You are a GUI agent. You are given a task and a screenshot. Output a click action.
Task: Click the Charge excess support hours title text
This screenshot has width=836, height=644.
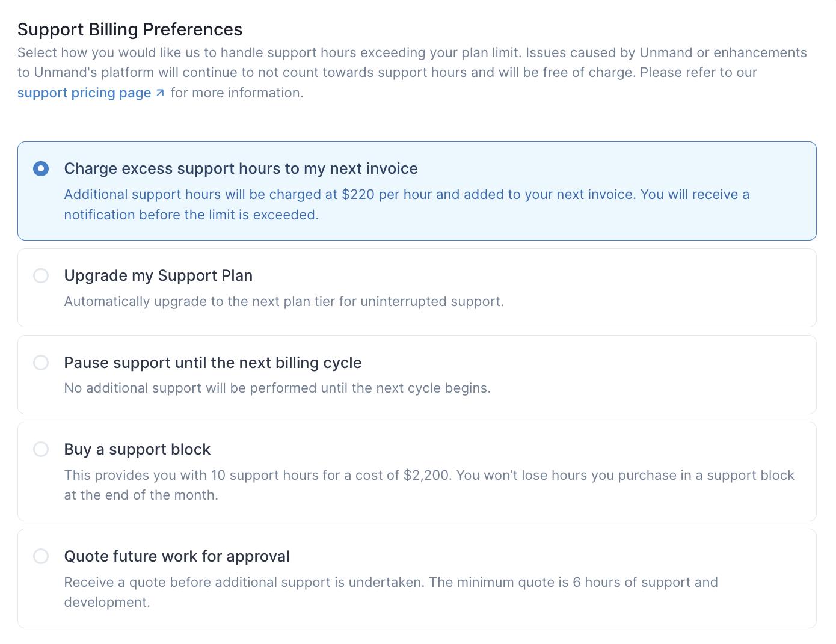(x=241, y=169)
